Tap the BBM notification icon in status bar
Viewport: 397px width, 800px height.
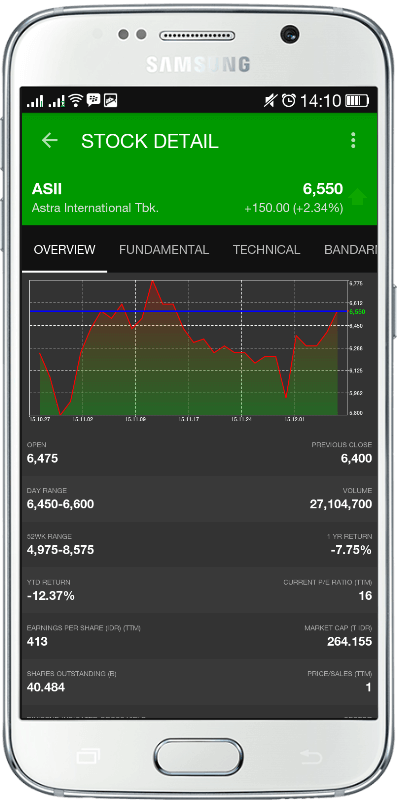pos(93,100)
